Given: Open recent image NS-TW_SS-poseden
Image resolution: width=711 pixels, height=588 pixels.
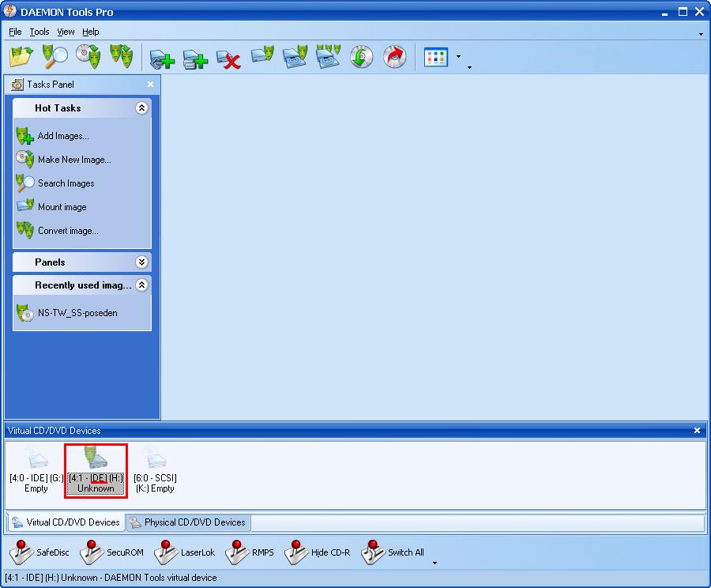Looking at the screenshot, I should (x=67, y=313).
